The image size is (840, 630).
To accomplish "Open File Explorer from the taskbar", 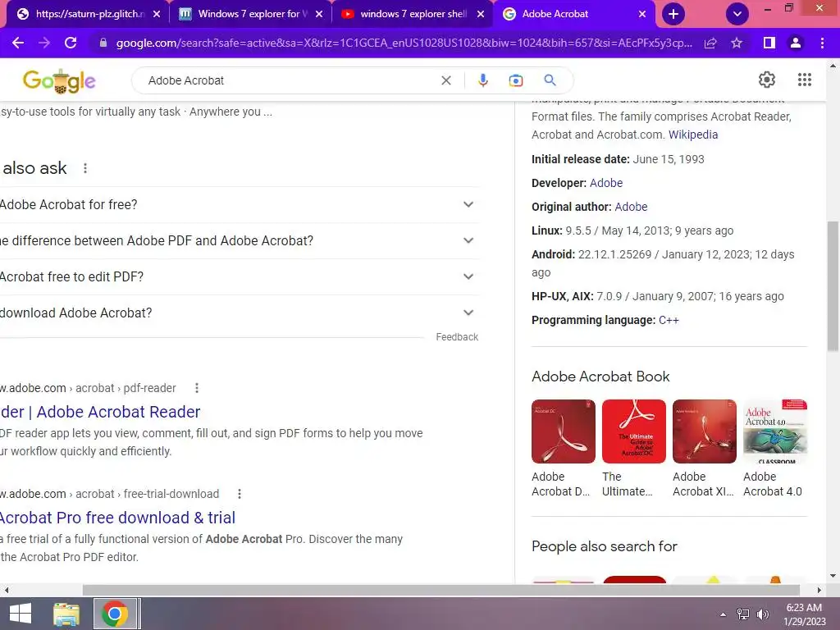I will coord(66,614).
